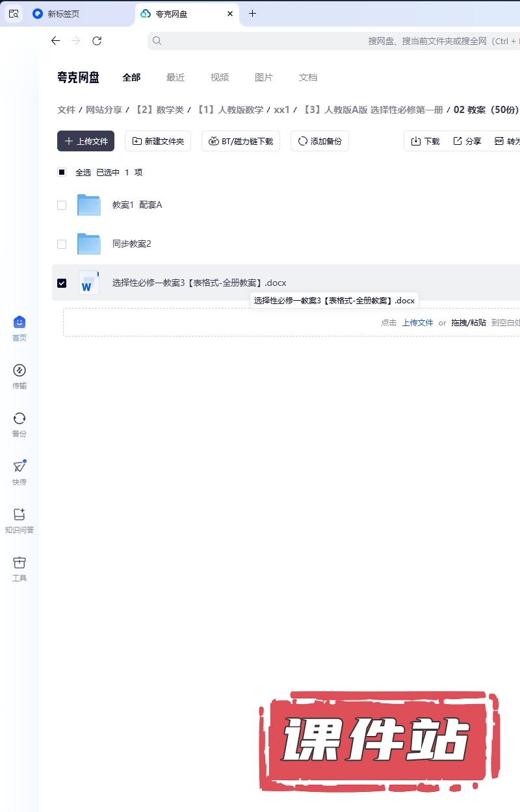Open the 工具 tools sidebar icon

pyautogui.click(x=19, y=563)
